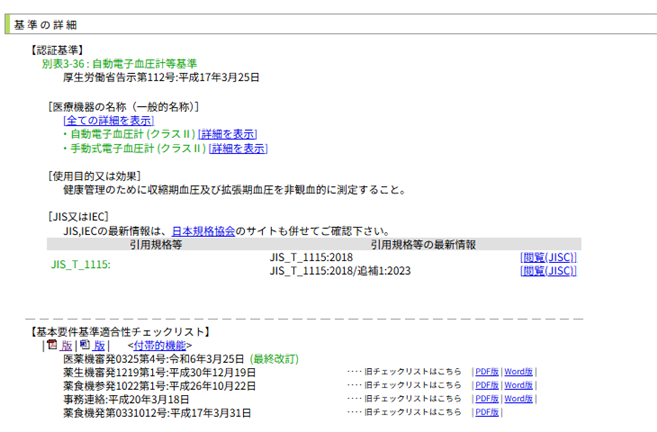The image size is (657, 432).
Task: Select 別表3-36 : 自動電子血圧計等基準 text
Action: click(119, 64)
